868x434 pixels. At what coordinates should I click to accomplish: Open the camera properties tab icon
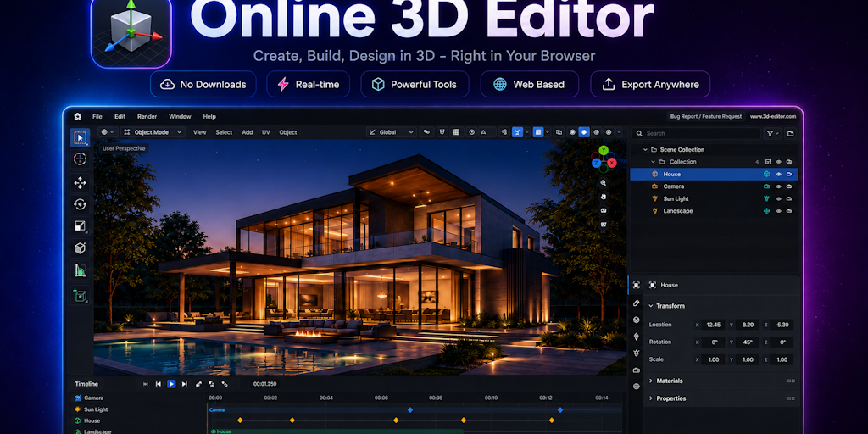tap(636, 370)
